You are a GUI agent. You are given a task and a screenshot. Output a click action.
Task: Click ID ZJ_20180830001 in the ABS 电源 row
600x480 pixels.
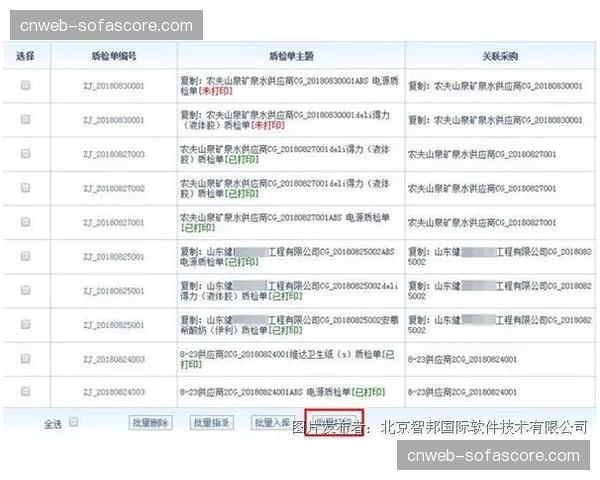click(x=114, y=86)
